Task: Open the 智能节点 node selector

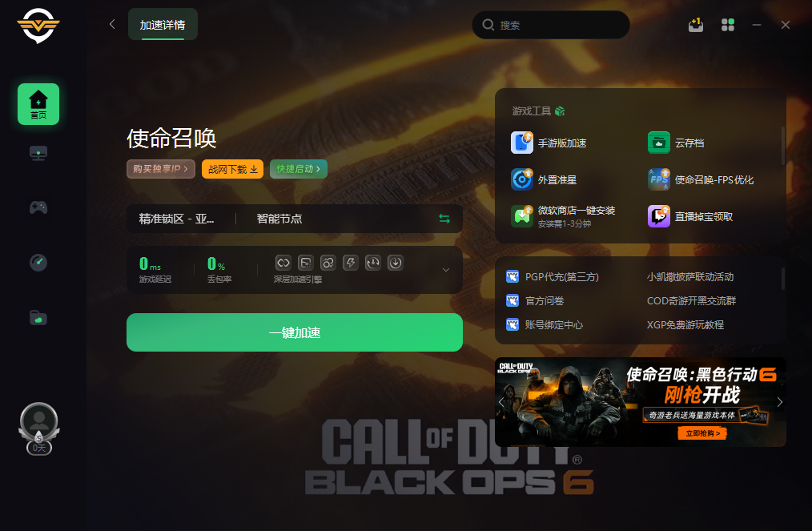Action: (x=279, y=219)
